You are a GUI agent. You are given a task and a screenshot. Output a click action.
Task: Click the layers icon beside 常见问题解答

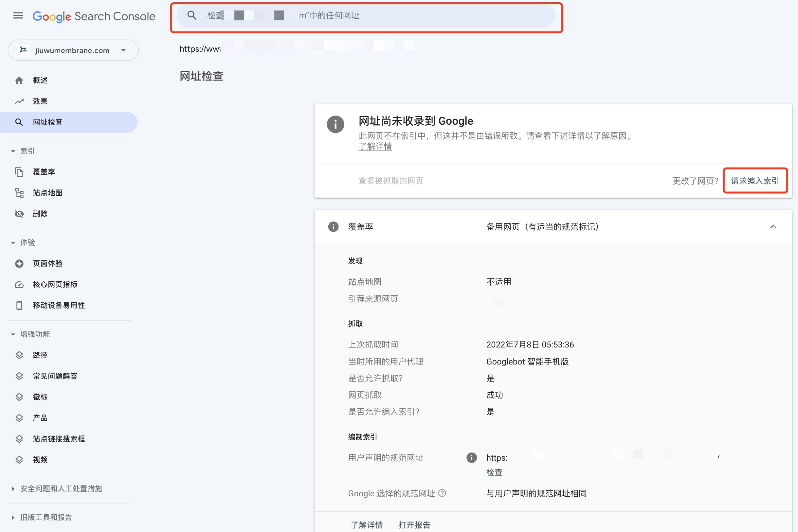point(19,376)
